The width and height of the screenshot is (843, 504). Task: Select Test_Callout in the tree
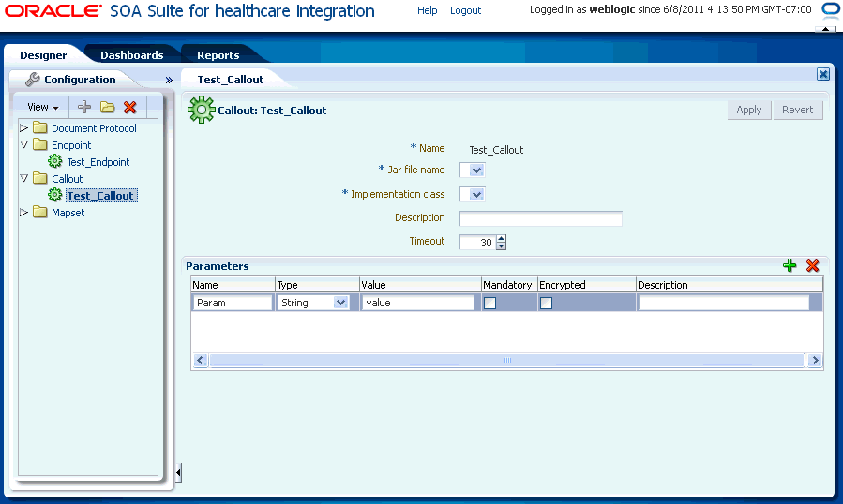pyautogui.click(x=101, y=196)
